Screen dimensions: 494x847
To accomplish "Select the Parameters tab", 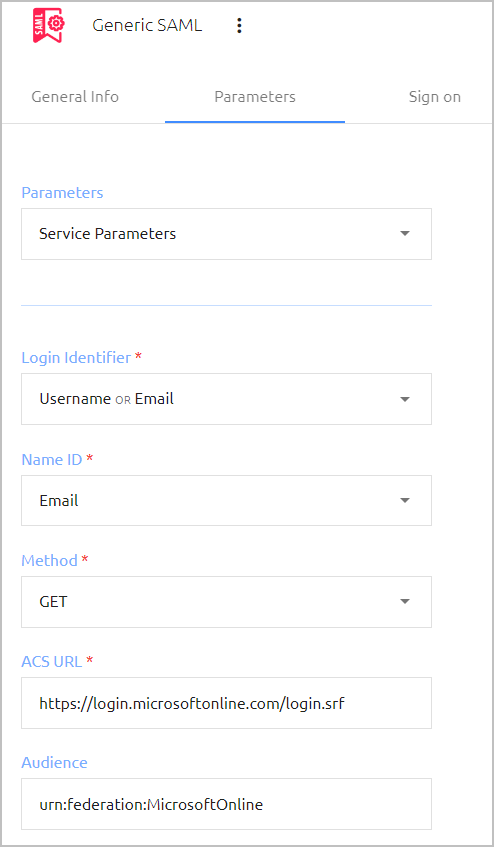I will pyautogui.click(x=255, y=97).
